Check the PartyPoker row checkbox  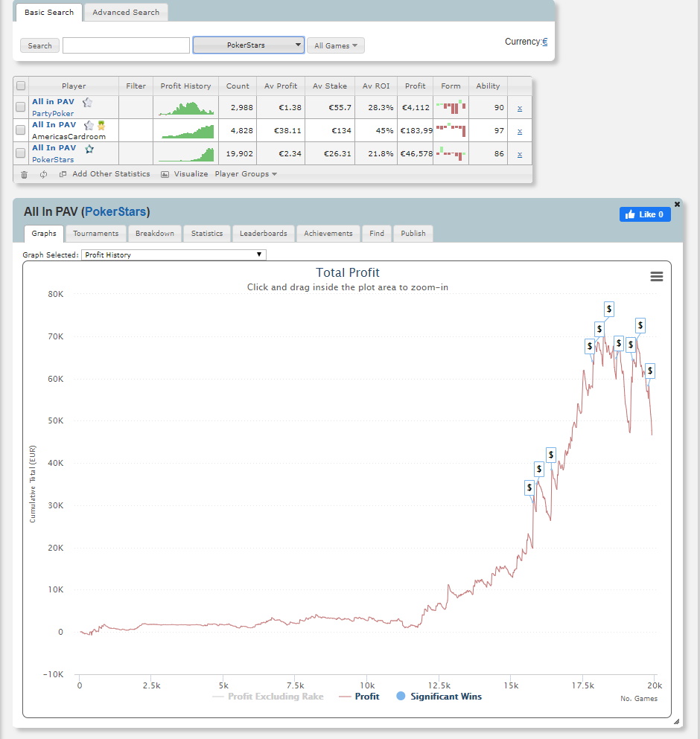[20, 107]
